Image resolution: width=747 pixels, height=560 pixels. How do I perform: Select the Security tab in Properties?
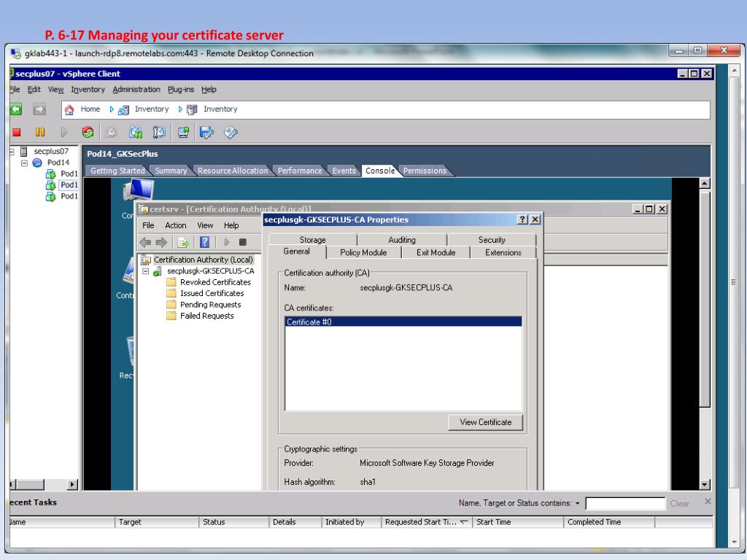click(x=492, y=239)
